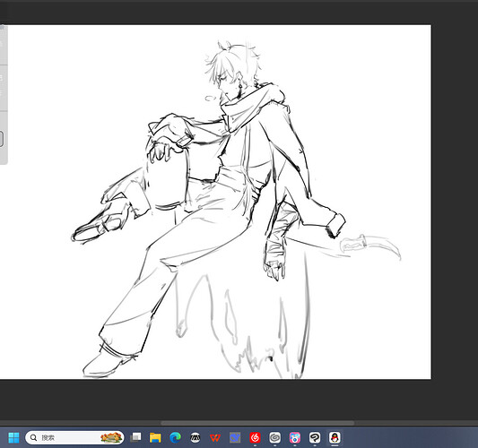
Task: Open QQ penguin app on the taskbar
Action: tap(335, 437)
